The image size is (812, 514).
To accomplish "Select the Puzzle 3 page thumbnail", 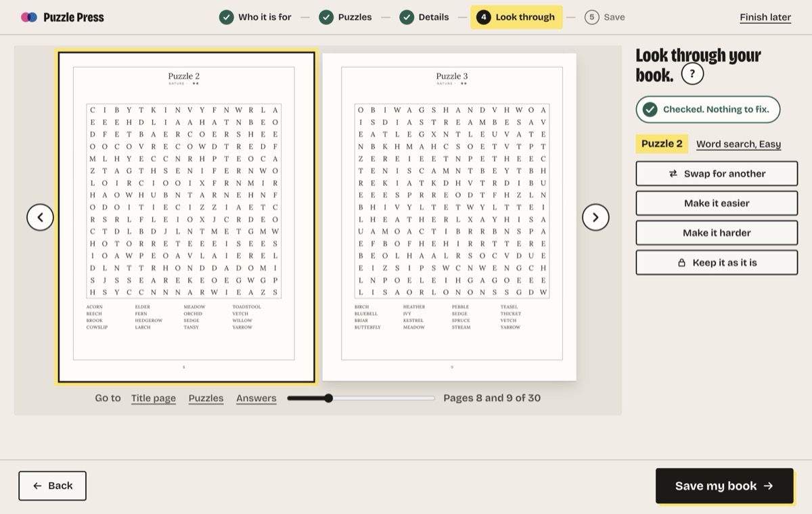I will click(x=449, y=217).
